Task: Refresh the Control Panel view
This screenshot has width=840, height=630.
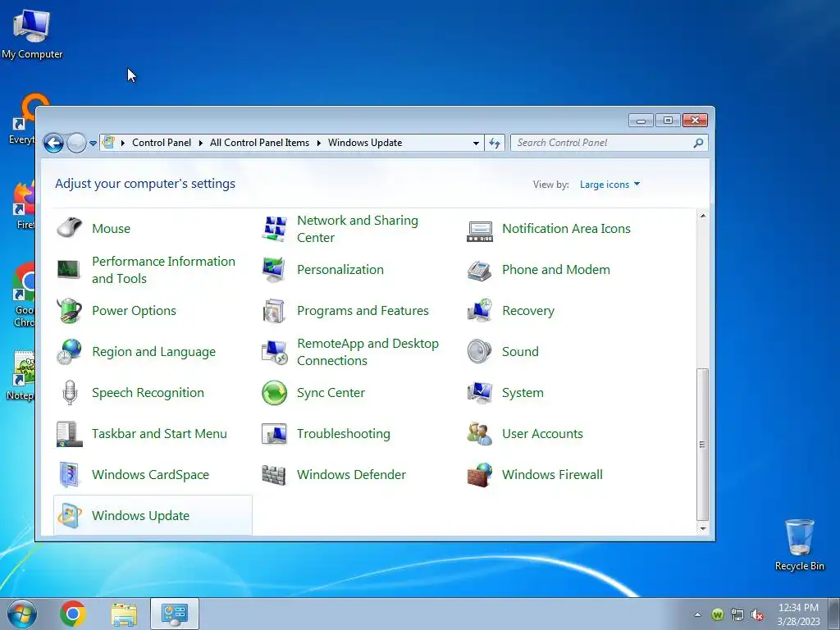Action: [x=495, y=143]
